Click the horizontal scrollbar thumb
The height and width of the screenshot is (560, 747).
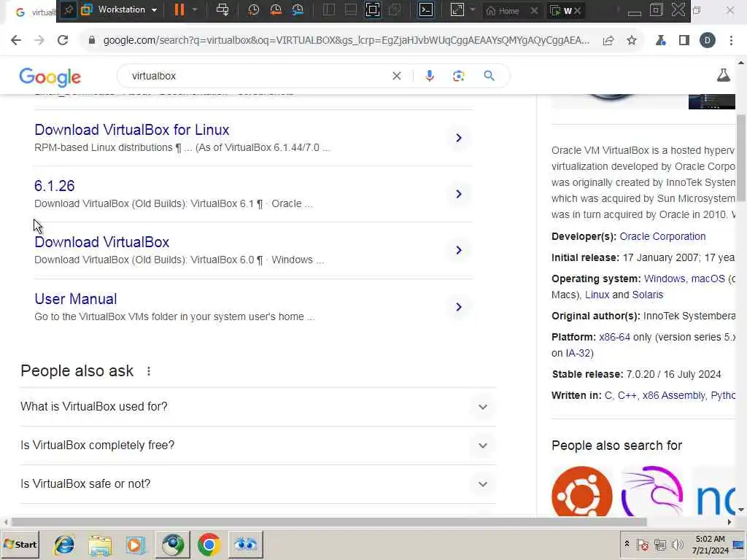(x=329, y=522)
